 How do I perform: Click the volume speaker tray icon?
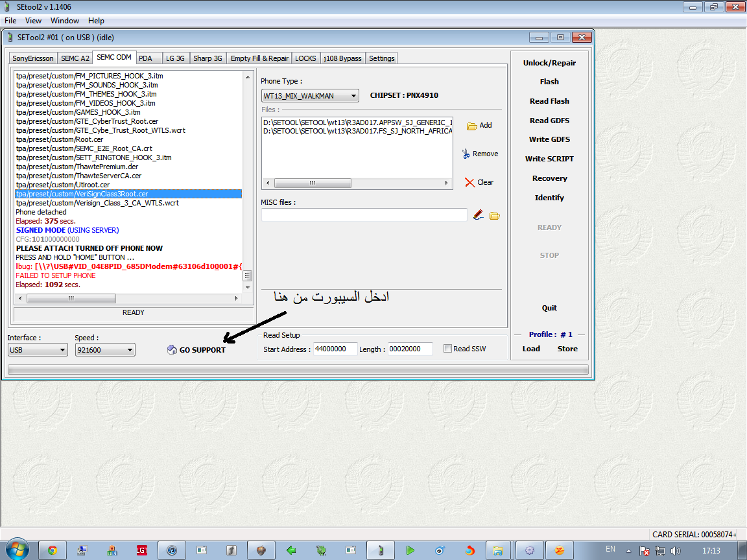(676, 550)
